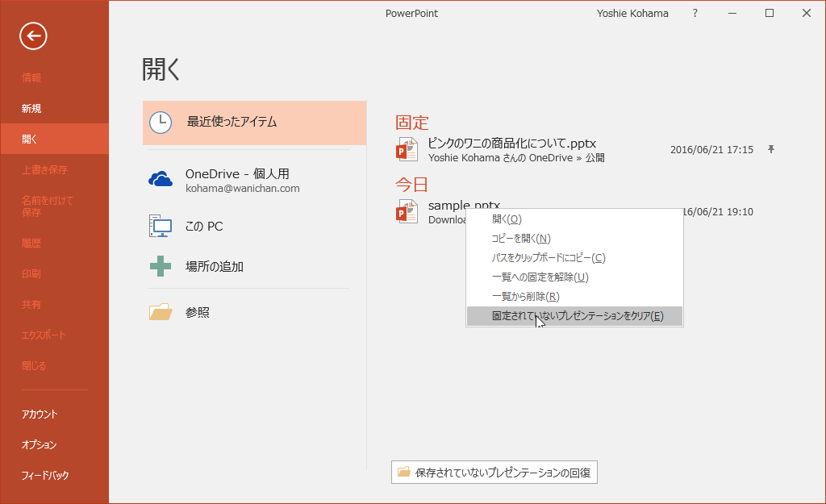
Task: Maximize the PowerPoint window
Action: tap(769, 13)
